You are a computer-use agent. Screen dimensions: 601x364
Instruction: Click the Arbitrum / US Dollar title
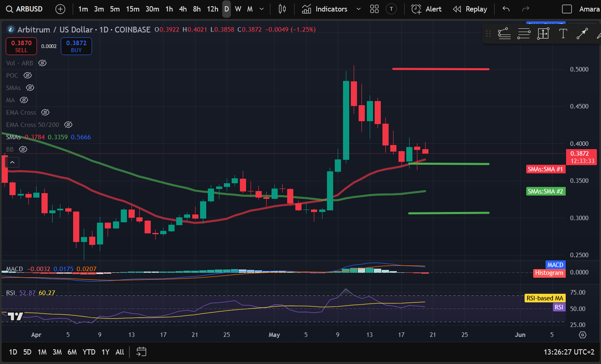click(x=55, y=30)
